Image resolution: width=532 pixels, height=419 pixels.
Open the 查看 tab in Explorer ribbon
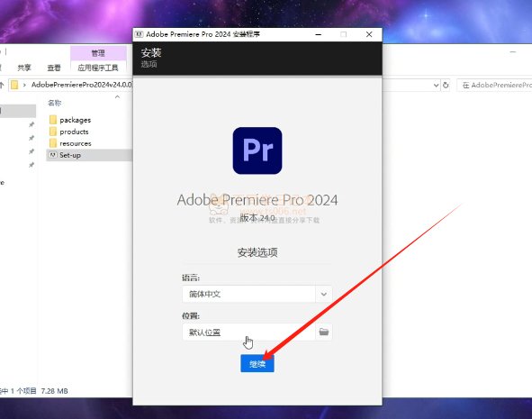tap(54, 68)
